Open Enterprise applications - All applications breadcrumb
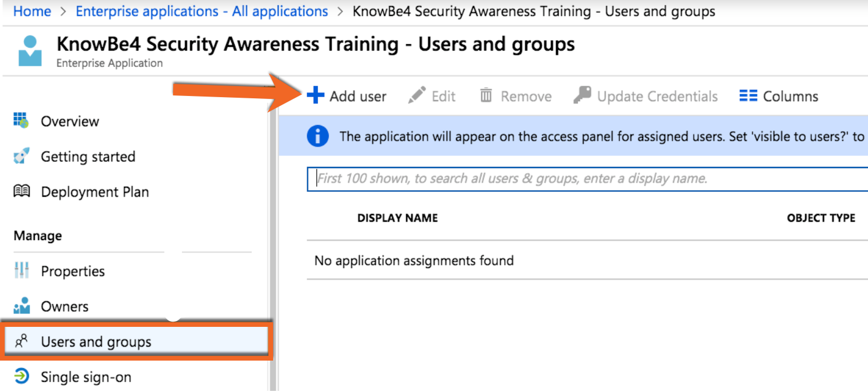 [x=201, y=10]
